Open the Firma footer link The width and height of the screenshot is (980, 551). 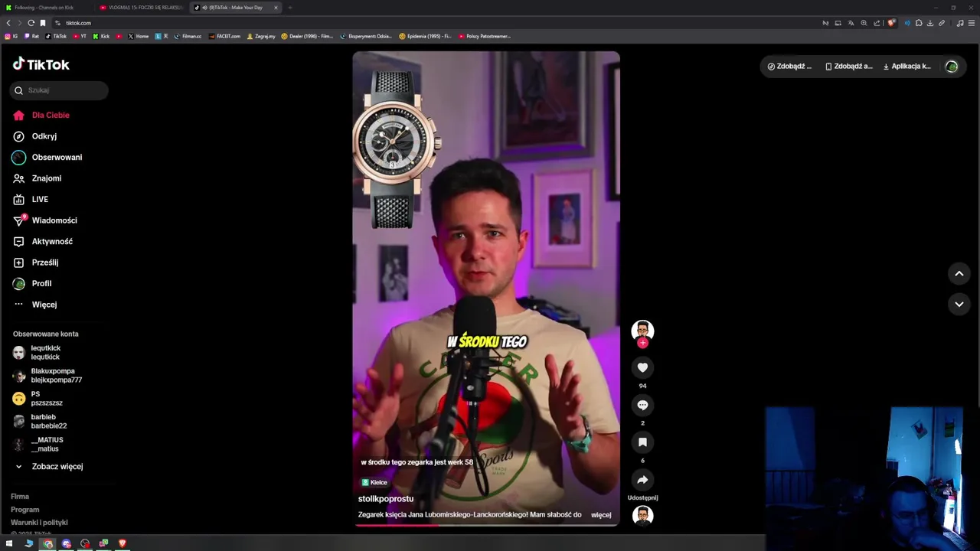tap(20, 497)
